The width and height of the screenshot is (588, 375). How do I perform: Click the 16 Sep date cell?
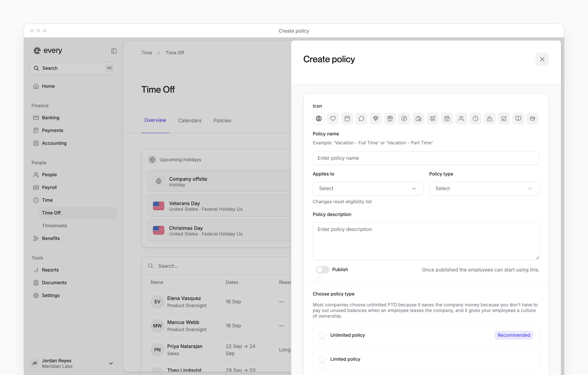coord(233,302)
